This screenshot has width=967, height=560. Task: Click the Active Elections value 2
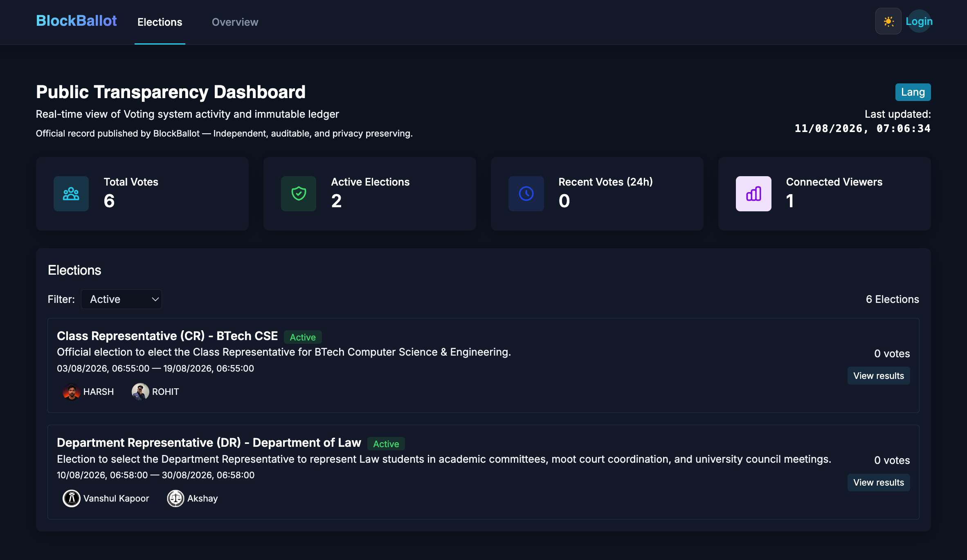pyautogui.click(x=336, y=201)
